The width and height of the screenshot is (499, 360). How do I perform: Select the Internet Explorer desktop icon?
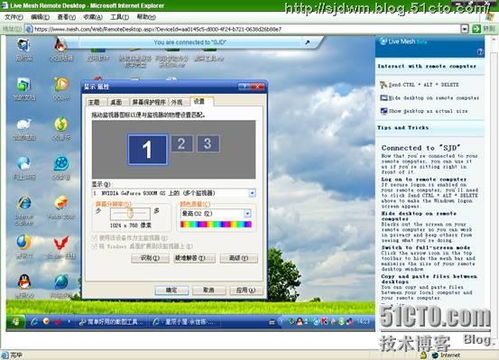pos(24,203)
